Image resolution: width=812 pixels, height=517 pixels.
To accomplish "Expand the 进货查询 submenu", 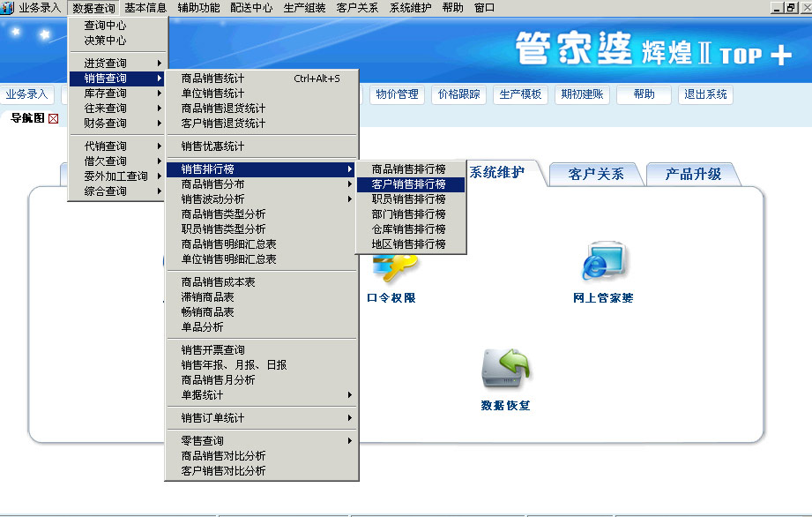I will pyautogui.click(x=117, y=63).
